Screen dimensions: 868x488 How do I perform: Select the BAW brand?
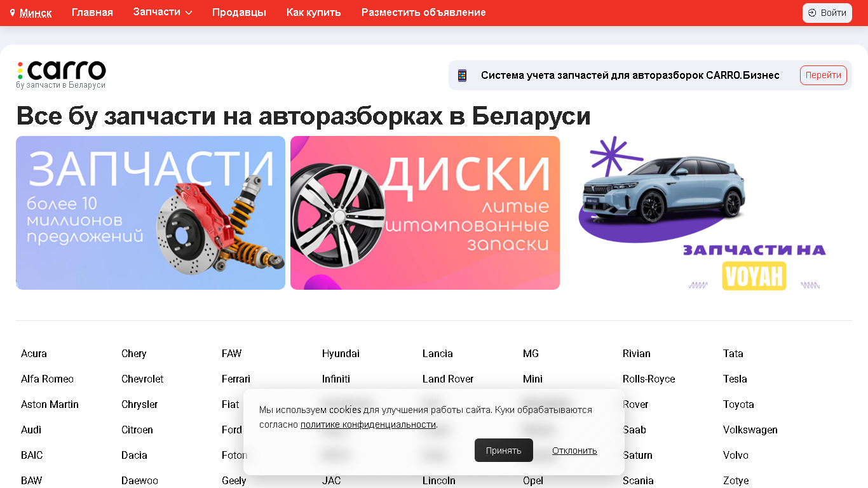point(31,480)
